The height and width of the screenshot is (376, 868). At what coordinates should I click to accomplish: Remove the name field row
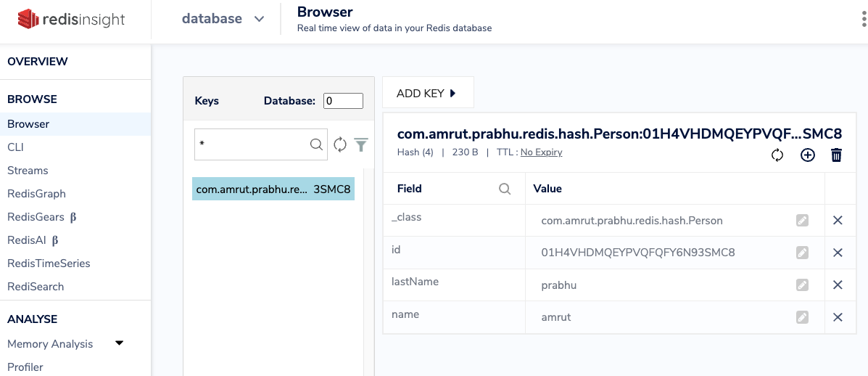838,317
